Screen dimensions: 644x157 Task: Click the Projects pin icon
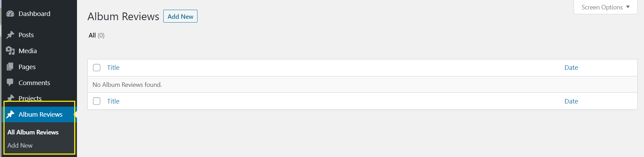(10, 98)
